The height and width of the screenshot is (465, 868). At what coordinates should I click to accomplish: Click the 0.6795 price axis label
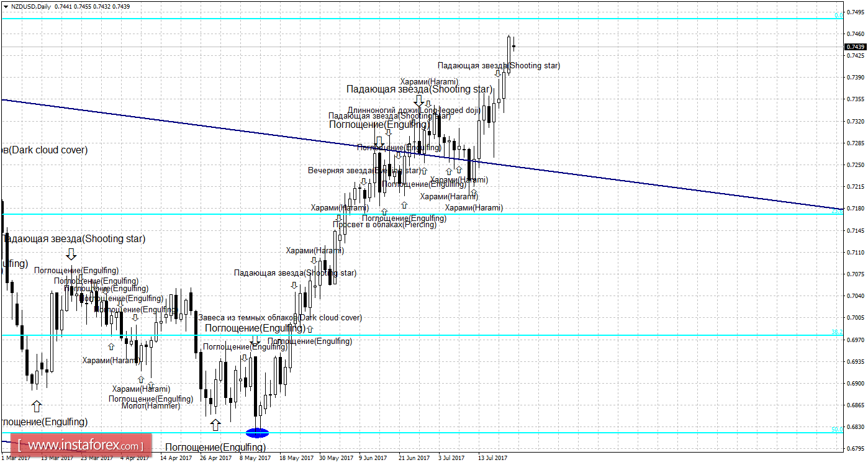coord(855,448)
